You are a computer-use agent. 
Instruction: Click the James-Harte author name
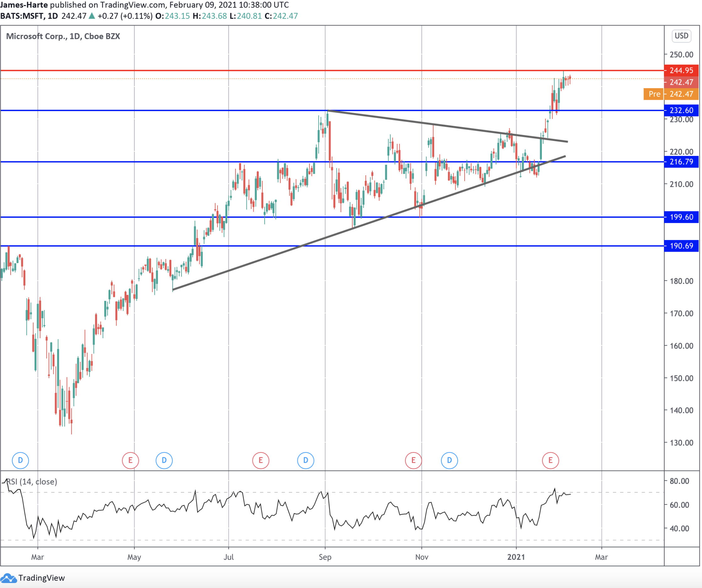(x=24, y=5)
